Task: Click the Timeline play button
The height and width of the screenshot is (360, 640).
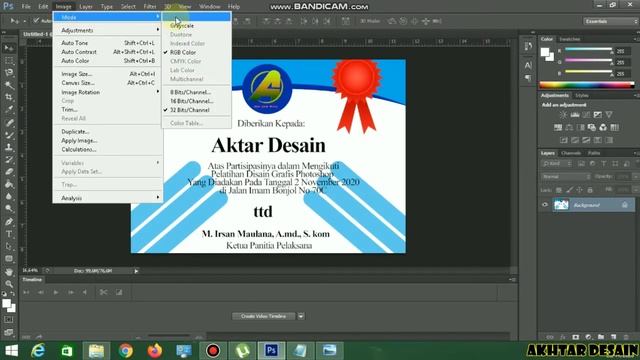Action: coord(56,292)
